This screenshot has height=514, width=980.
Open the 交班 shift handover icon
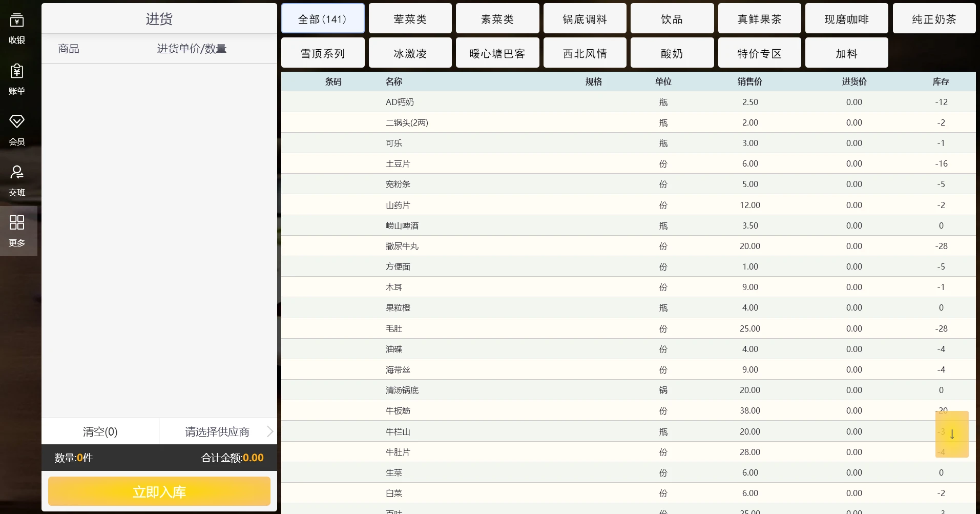17,180
